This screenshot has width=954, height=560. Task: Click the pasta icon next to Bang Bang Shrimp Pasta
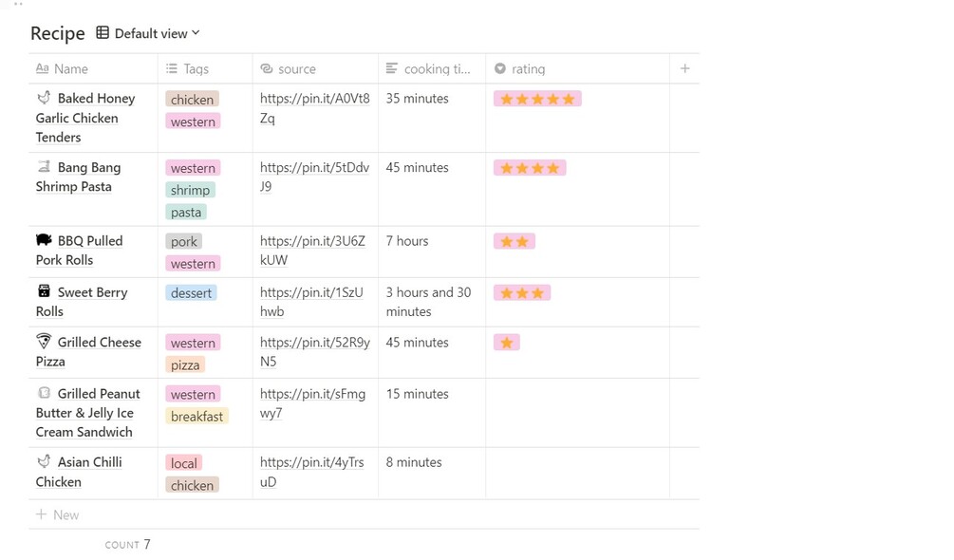pyautogui.click(x=44, y=167)
